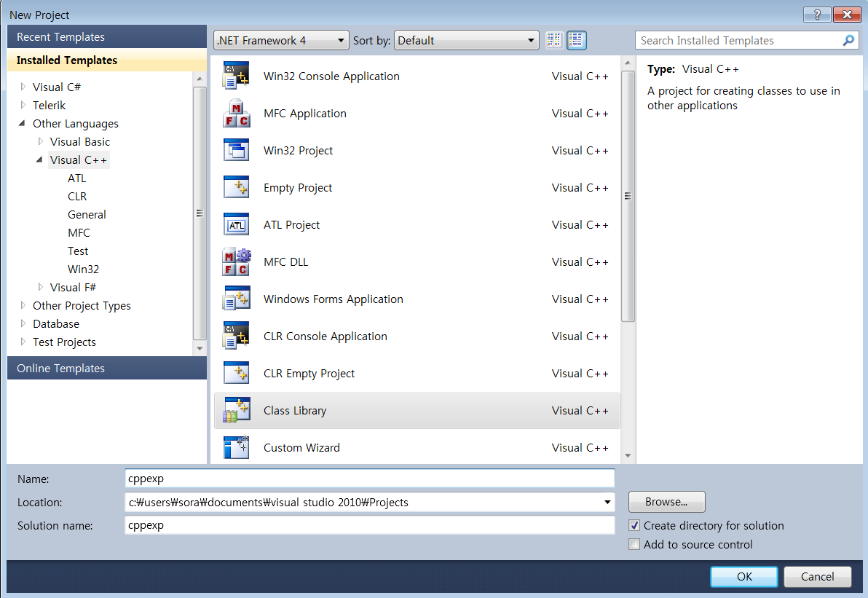Open the Installed Templates section

point(107,60)
